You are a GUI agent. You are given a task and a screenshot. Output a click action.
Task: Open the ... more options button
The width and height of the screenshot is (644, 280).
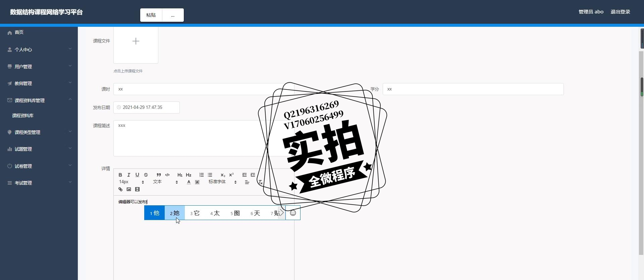pyautogui.click(x=173, y=15)
